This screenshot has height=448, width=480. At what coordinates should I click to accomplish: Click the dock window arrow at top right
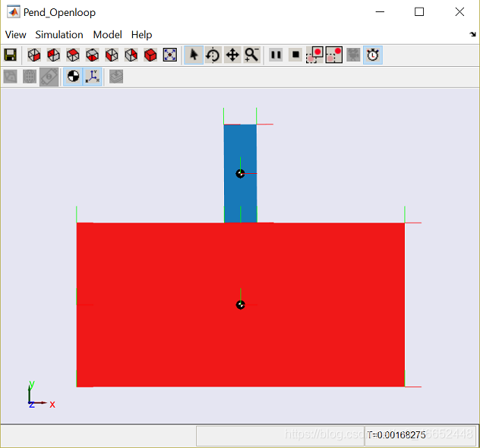tap(472, 34)
